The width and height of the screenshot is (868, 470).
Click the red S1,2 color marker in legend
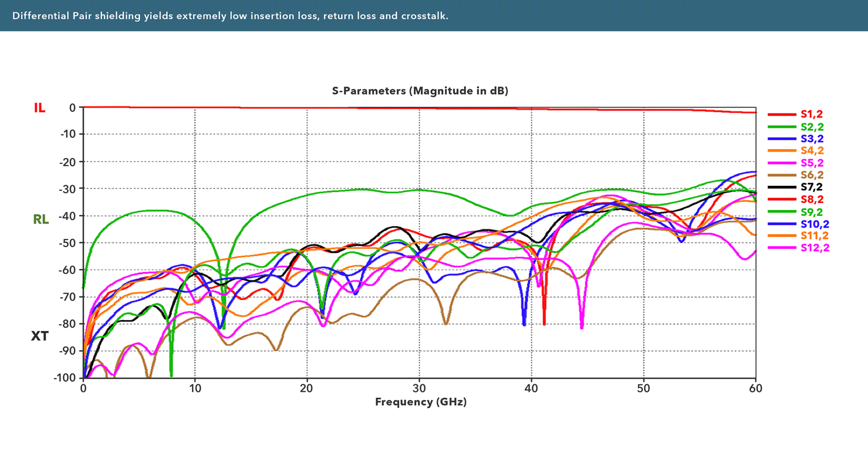[x=781, y=114]
